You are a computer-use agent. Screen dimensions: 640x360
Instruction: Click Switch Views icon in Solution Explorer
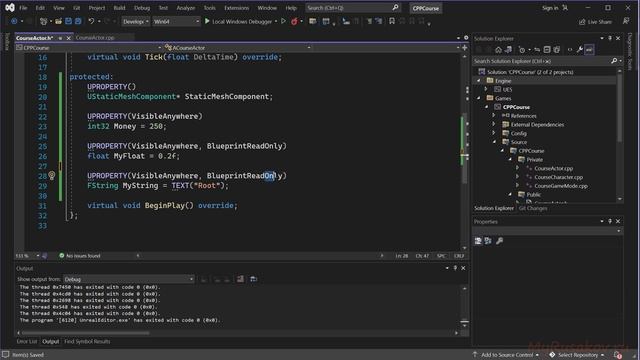point(509,50)
